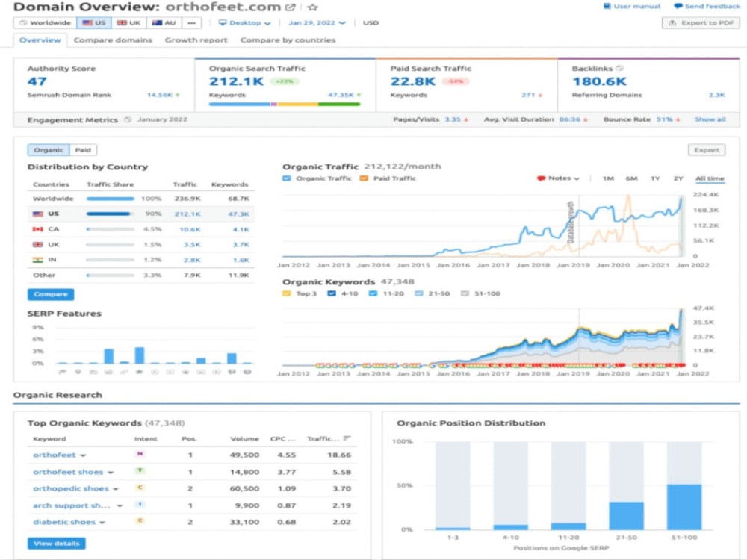Click intent badge C for orthopedic shoes
The image size is (747, 560).
tap(140, 488)
